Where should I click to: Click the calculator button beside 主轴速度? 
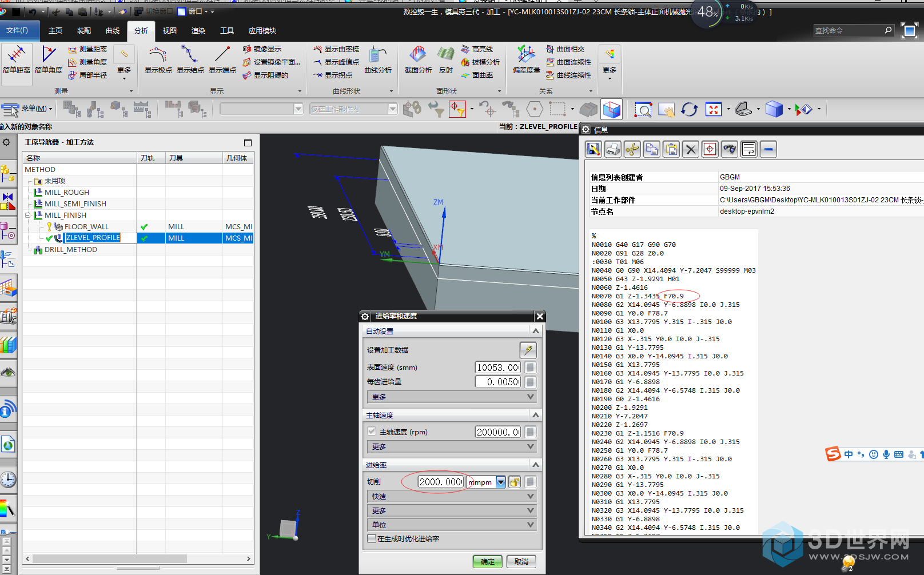[530, 432]
